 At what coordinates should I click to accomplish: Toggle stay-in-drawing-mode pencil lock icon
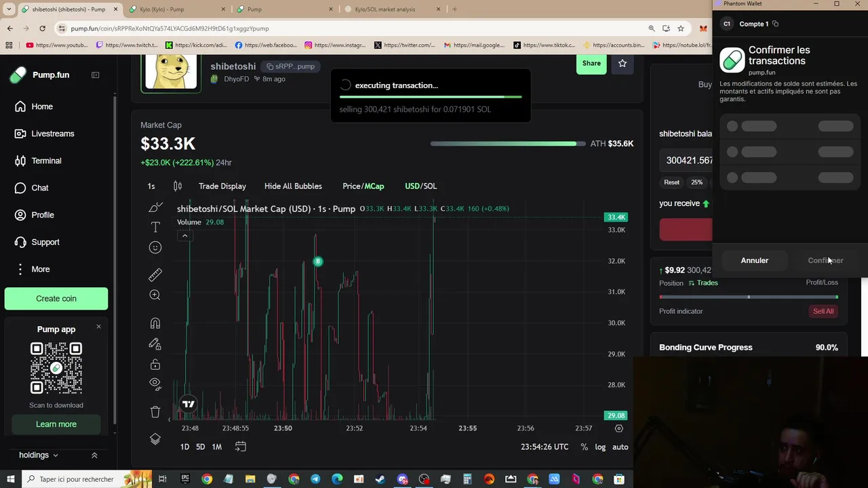(x=155, y=344)
